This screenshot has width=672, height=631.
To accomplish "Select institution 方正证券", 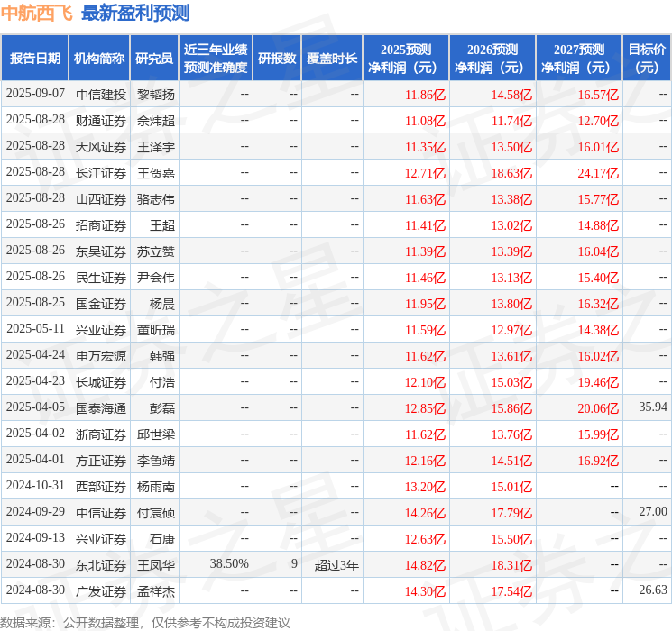I will (x=101, y=461).
